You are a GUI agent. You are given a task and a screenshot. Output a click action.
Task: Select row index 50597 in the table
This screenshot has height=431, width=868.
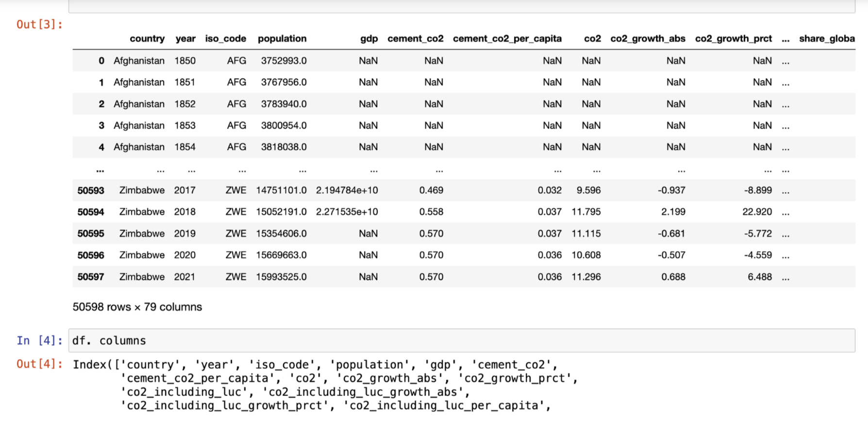(91, 277)
